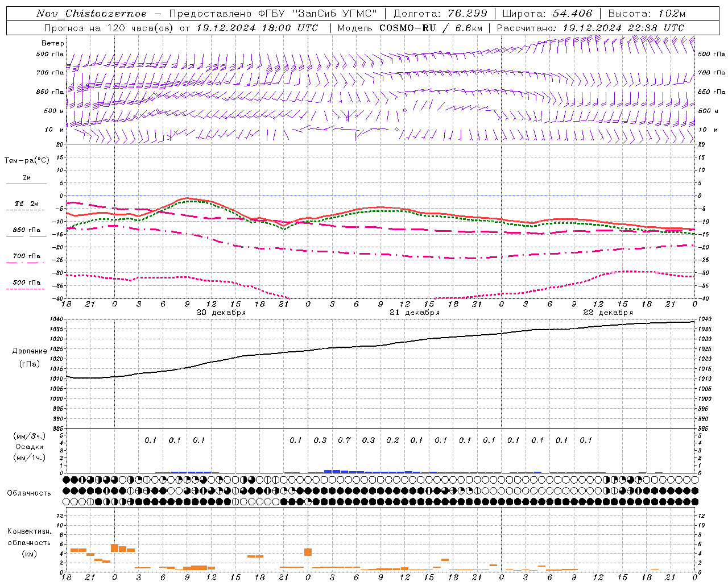Click the precipitation value '0.7'
728x582 pixels.
tap(344, 440)
